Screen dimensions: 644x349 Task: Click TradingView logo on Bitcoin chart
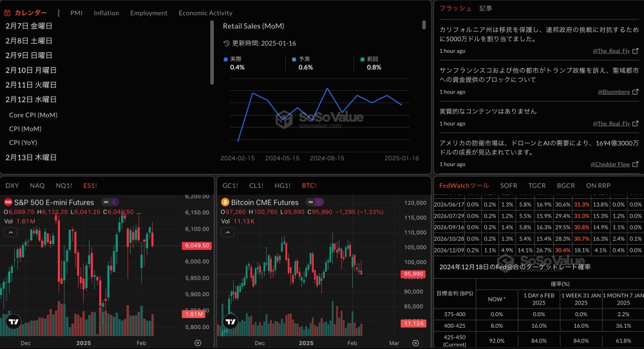coord(231,322)
